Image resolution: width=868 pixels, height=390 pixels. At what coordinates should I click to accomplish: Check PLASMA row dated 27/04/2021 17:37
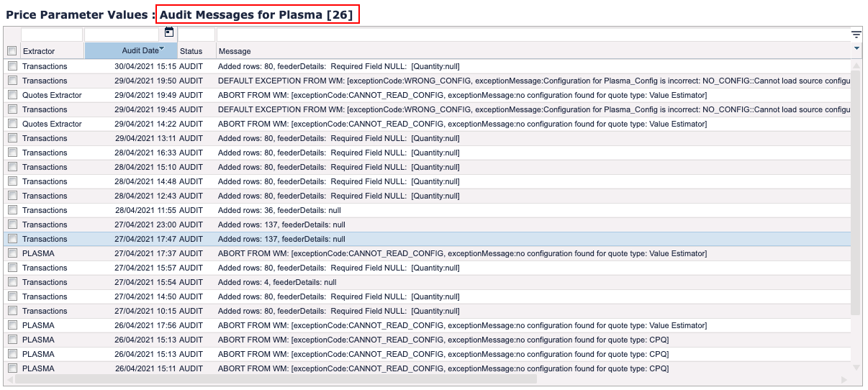coord(12,253)
